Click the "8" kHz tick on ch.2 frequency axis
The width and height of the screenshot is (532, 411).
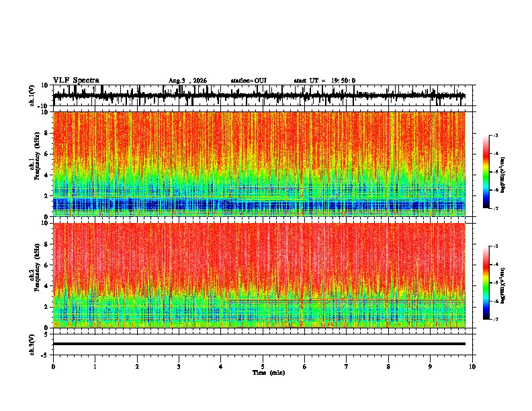[47, 244]
